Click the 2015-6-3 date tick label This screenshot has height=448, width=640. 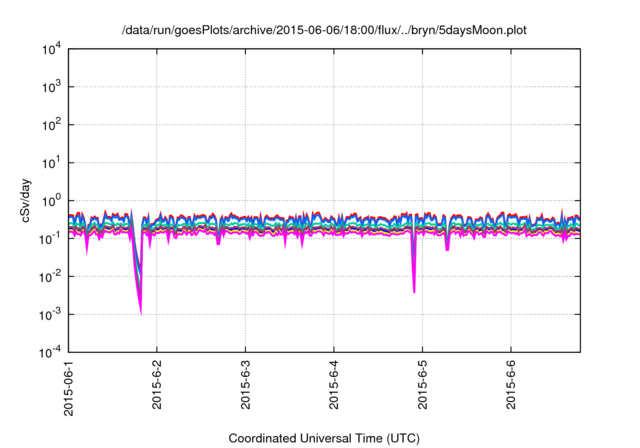(x=245, y=384)
